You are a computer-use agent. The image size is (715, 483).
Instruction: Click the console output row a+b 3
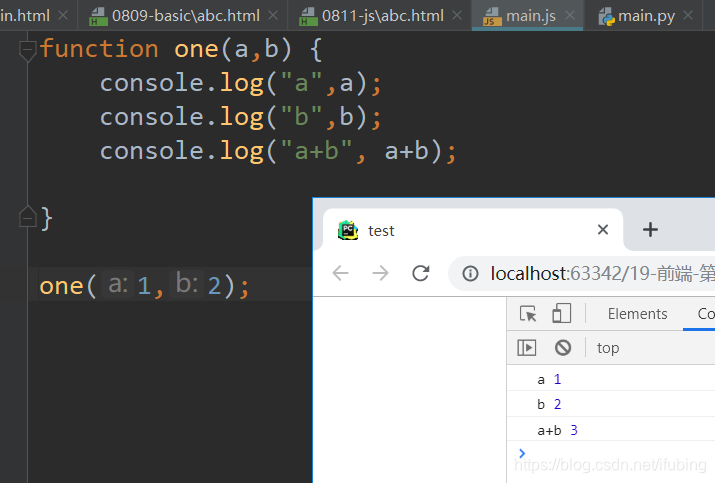coord(611,430)
